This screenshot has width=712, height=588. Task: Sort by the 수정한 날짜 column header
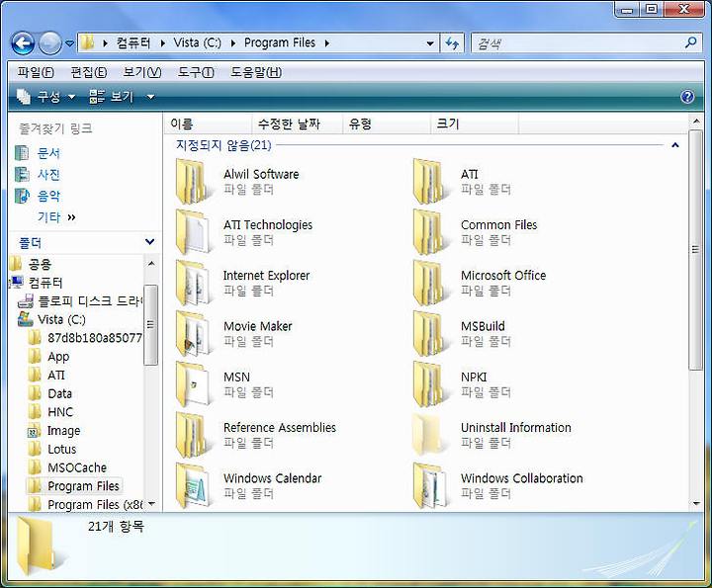point(297,124)
